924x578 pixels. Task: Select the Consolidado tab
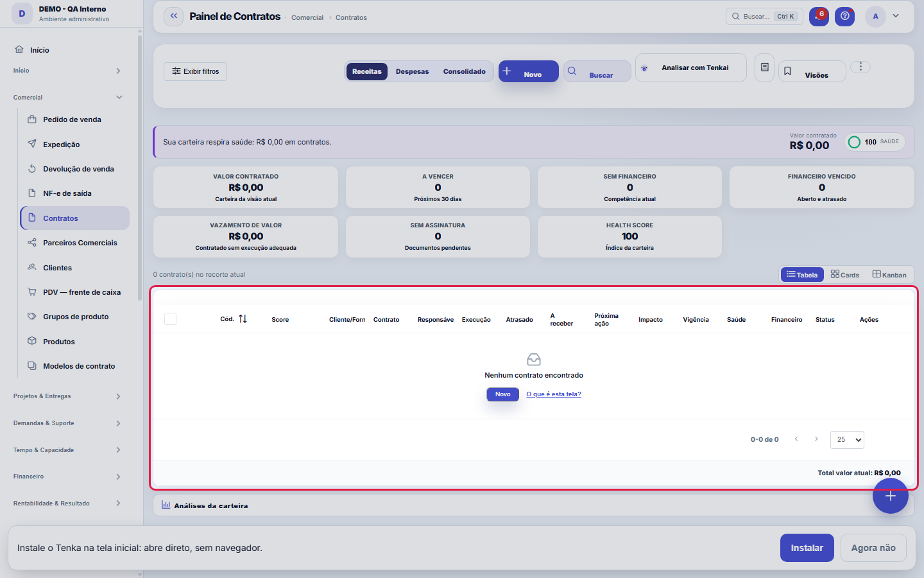[x=464, y=71]
